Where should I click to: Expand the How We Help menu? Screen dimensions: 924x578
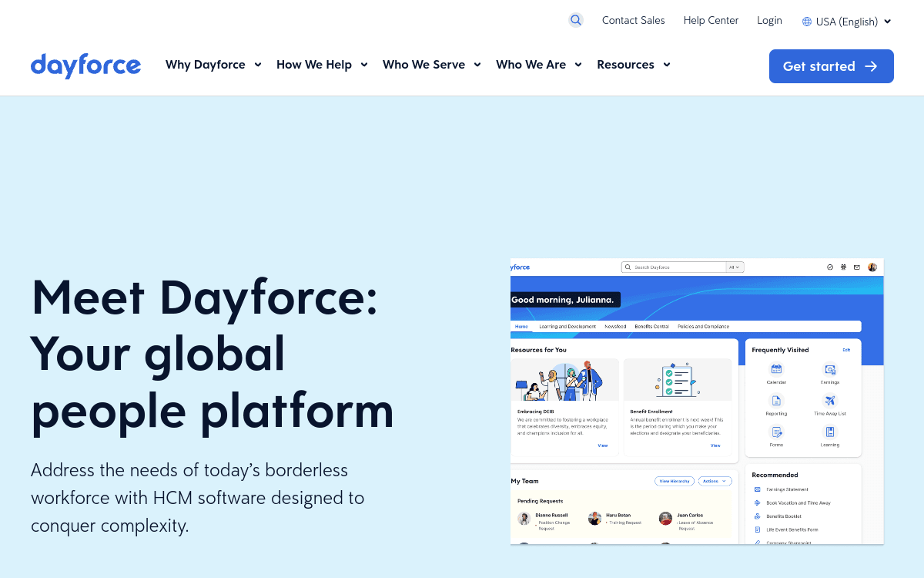(x=323, y=65)
